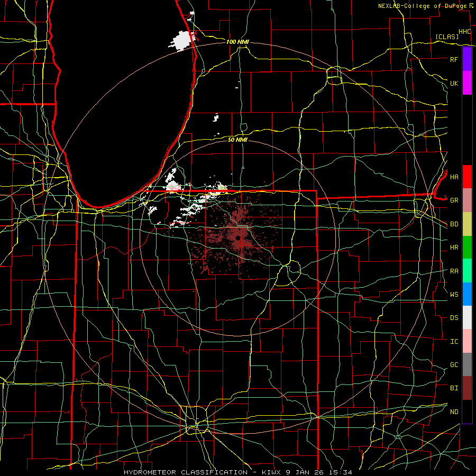Click the BD legend label

pos(454,224)
